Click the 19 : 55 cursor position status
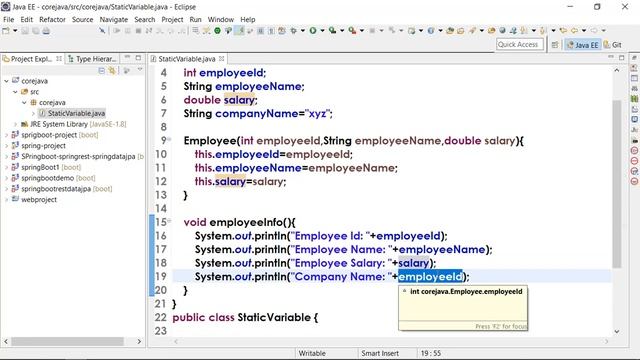This screenshot has width=640, height=360. click(431, 353)
